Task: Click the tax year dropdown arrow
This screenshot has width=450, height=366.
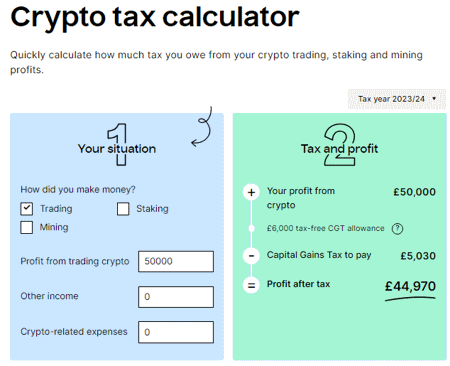Action: [x=434, y=99]
